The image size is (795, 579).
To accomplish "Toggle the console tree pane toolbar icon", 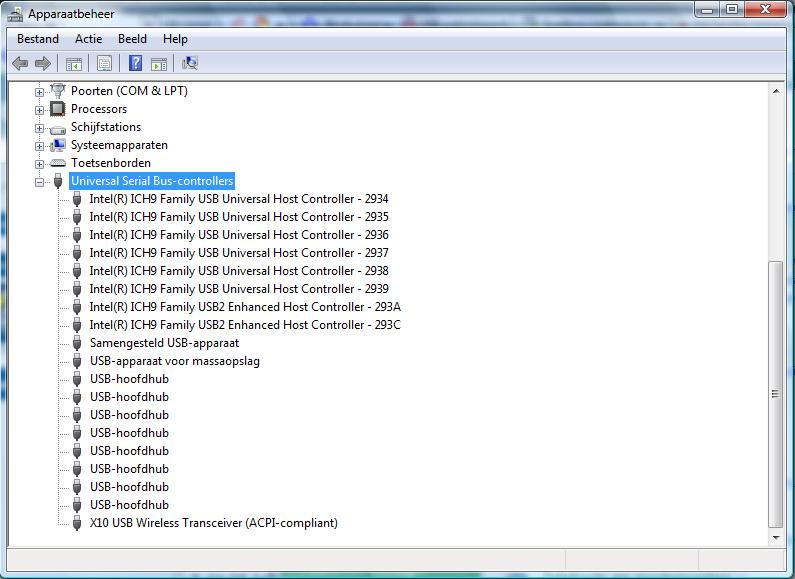I will [x=74, y=64].
